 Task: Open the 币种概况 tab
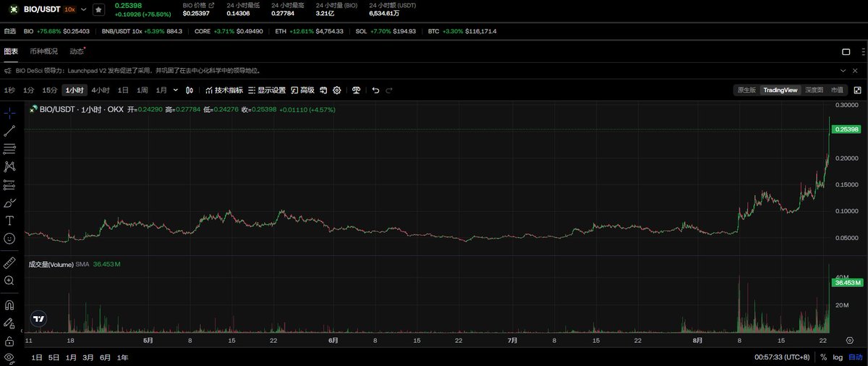pos(43,51)
